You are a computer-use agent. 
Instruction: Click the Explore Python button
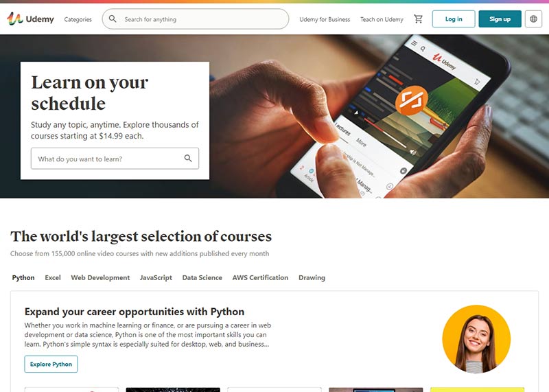(51, 364)
